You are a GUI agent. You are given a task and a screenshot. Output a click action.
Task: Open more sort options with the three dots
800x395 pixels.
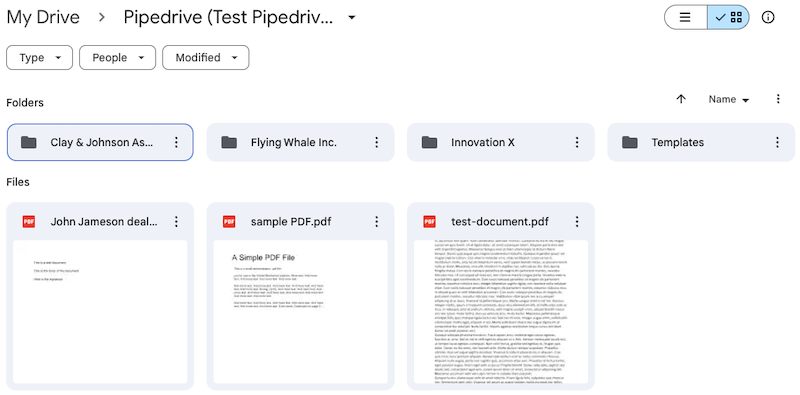click(778, 100)
